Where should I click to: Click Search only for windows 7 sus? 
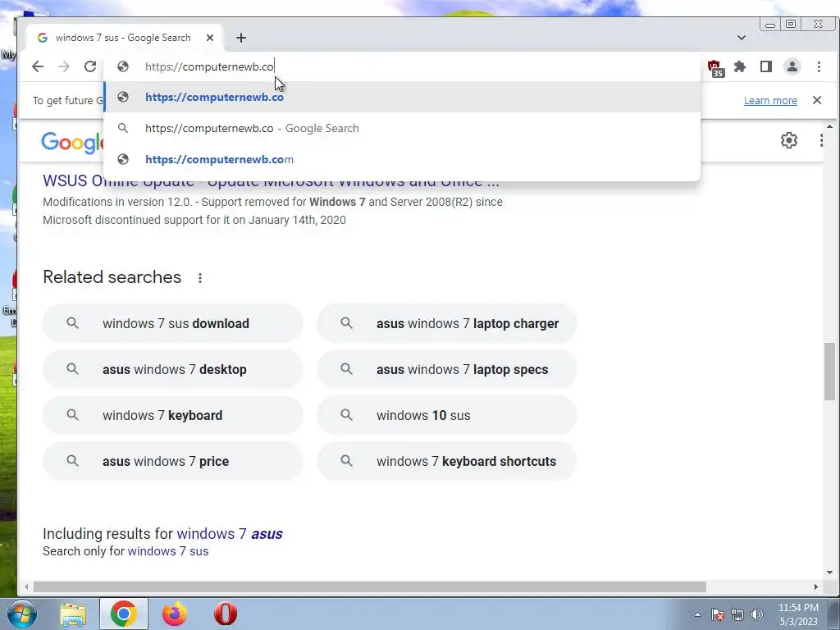click(x=167, y=551)
